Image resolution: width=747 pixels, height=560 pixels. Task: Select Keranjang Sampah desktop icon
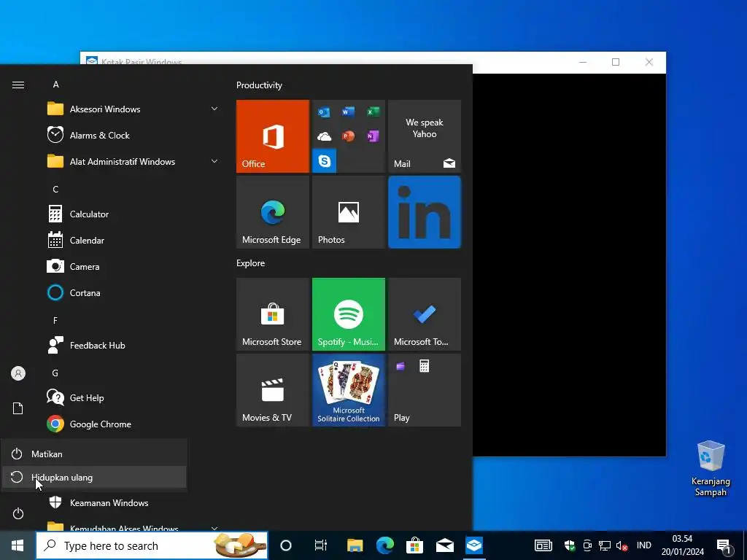click(711, 469)
